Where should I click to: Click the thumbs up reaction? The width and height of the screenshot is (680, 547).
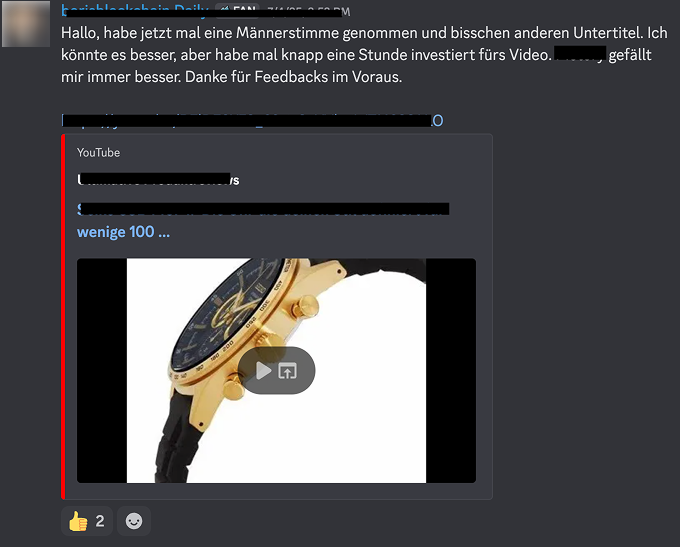(x=87, y=521)
